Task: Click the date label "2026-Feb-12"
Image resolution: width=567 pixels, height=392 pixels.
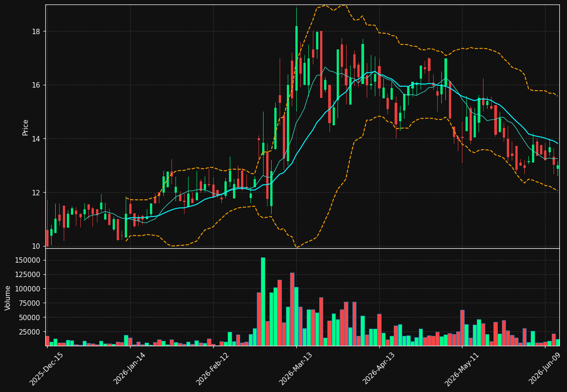Action: (x=213, y=369)
